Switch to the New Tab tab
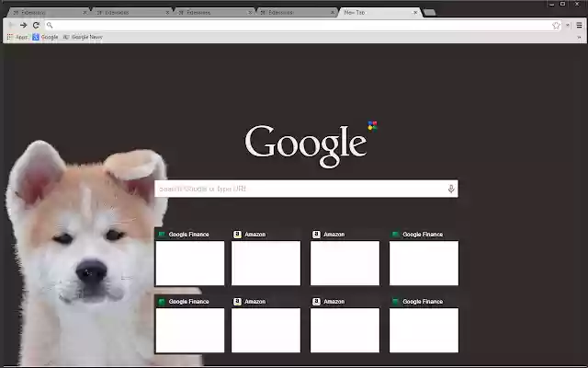588x368 pixels. (x=379, y=12)
